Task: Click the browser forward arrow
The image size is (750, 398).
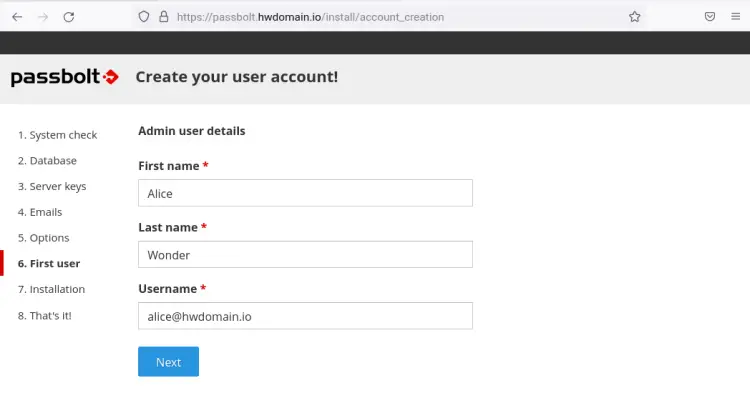Action: [43, 17]
